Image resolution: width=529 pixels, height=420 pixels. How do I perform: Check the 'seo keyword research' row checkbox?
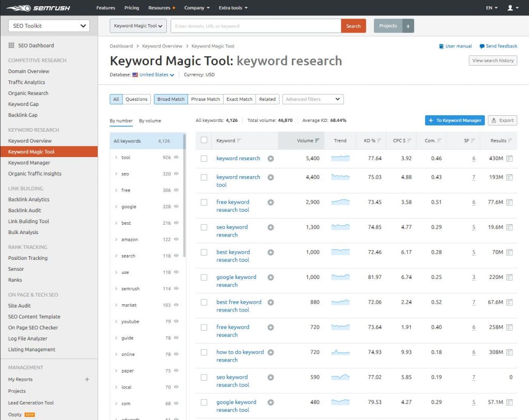click(x=204, y=227)
